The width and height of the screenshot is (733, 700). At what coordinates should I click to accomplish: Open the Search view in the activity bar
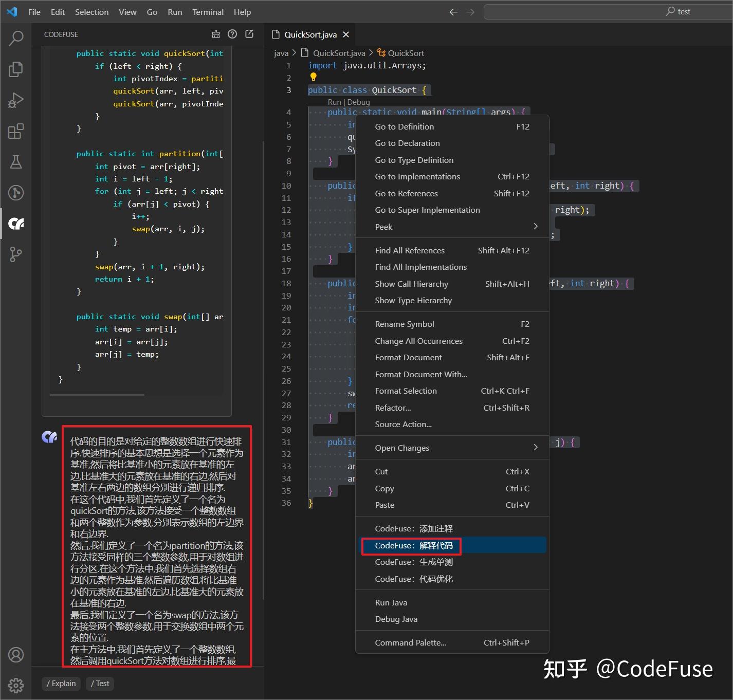pos(16,38)
